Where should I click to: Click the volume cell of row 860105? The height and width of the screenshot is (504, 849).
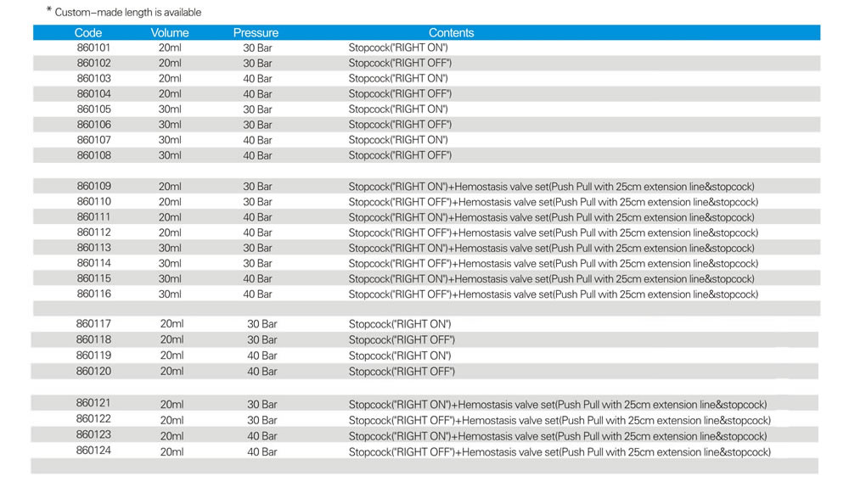coord(170,109)
